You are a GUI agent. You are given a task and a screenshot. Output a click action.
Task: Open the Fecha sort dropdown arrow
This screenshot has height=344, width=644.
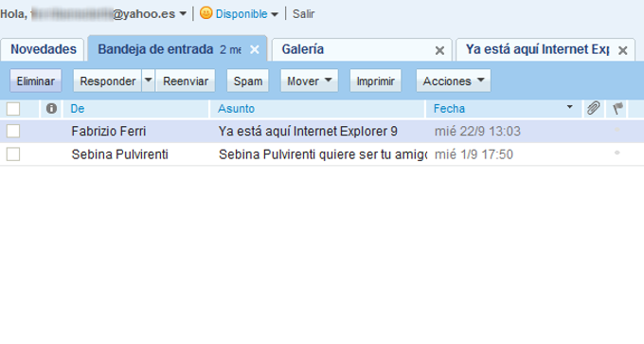(x=570, y=107)
